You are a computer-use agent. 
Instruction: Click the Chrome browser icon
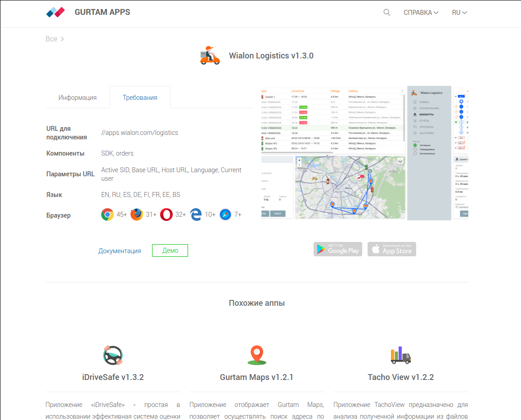[108, 214]
